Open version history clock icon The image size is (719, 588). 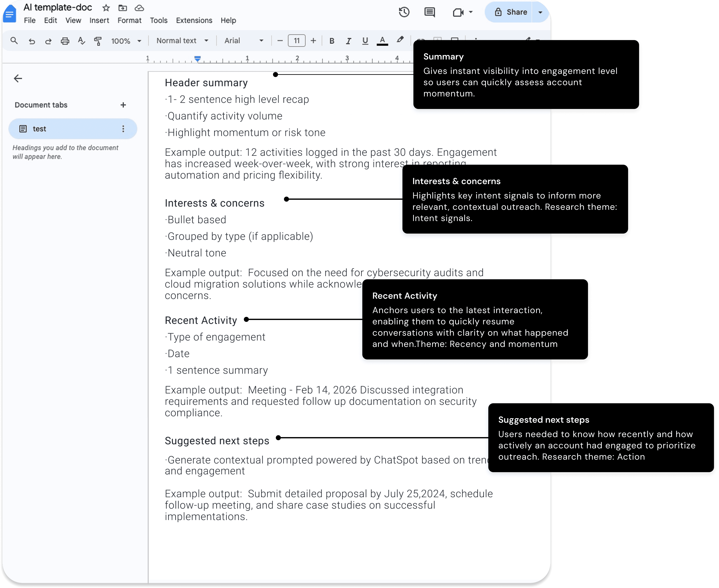[x=404, y=12]
